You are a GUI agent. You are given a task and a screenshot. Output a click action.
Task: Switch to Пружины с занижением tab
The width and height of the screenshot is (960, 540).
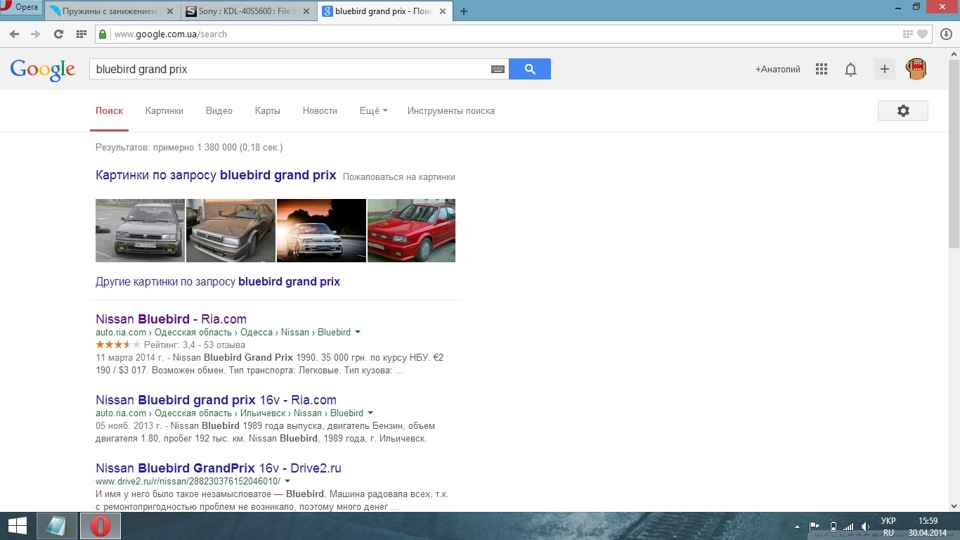(x=110, y=11)
